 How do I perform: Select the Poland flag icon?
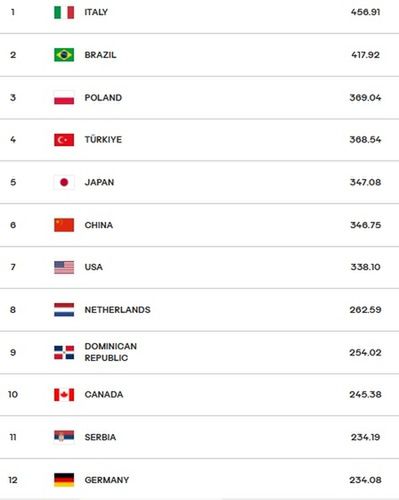64,98
